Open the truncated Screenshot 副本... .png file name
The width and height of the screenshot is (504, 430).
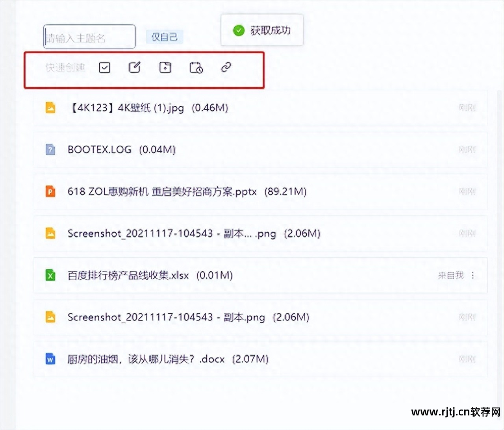click(x=172, y=234)
